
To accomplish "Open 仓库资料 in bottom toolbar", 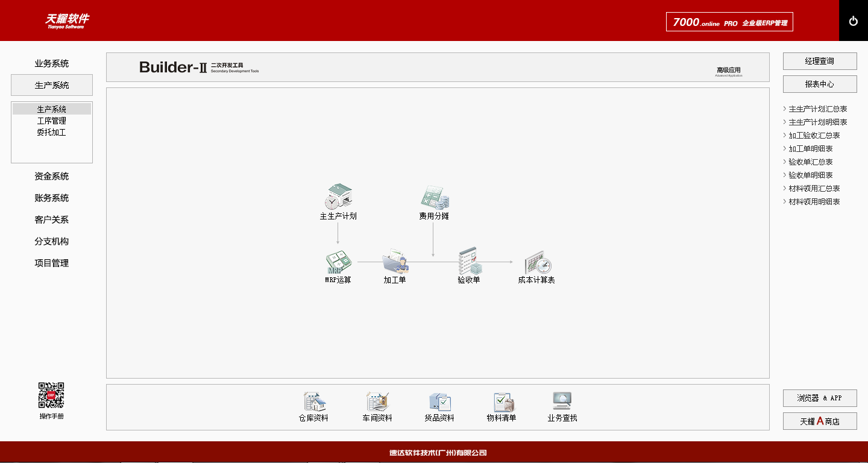I will [x=314, y=402].
